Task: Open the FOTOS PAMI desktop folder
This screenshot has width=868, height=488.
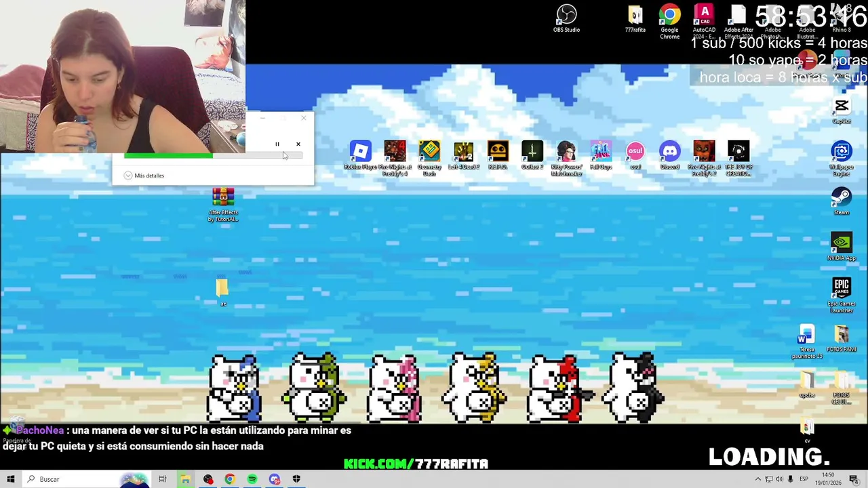Action: pyautogui.click(x=842, y=338)
